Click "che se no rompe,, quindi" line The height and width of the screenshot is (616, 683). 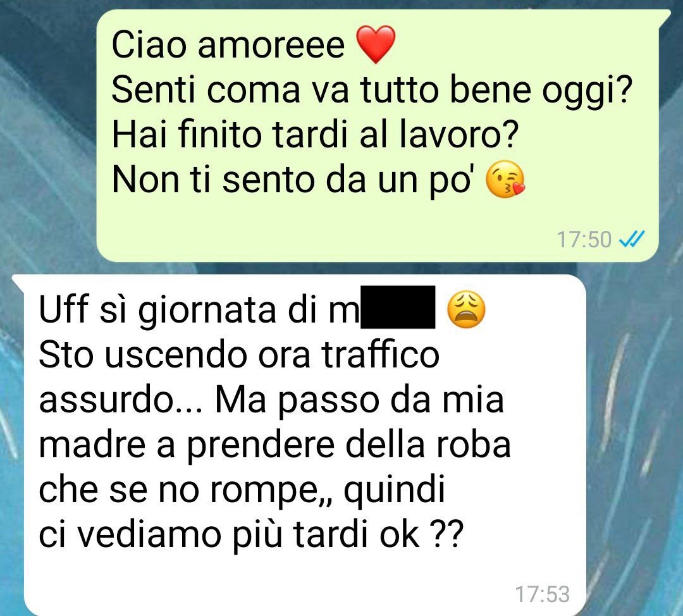(x=242, y=491)
